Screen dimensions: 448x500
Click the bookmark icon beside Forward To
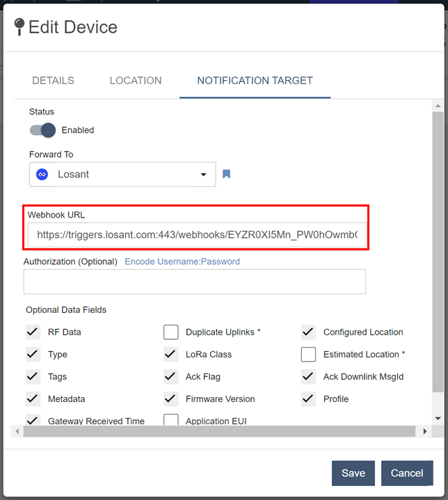[x=226, y=174]
